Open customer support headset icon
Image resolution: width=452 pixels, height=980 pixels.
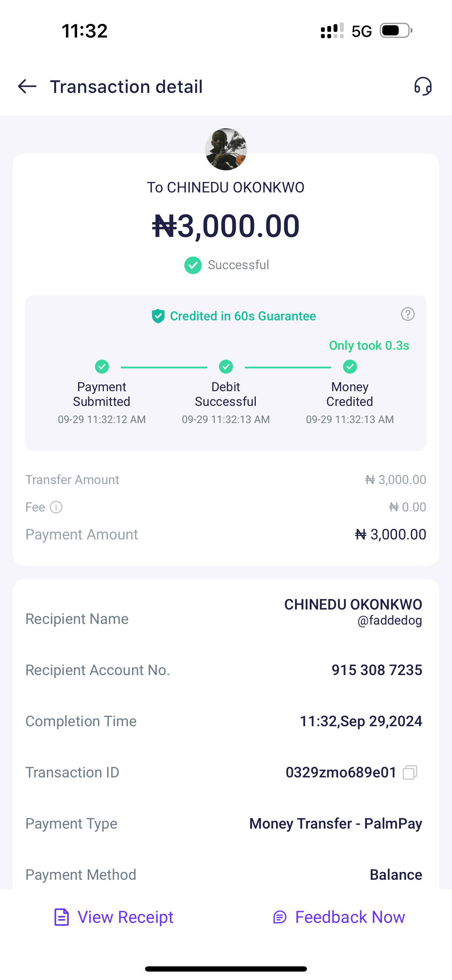click(x=423, y=86)
